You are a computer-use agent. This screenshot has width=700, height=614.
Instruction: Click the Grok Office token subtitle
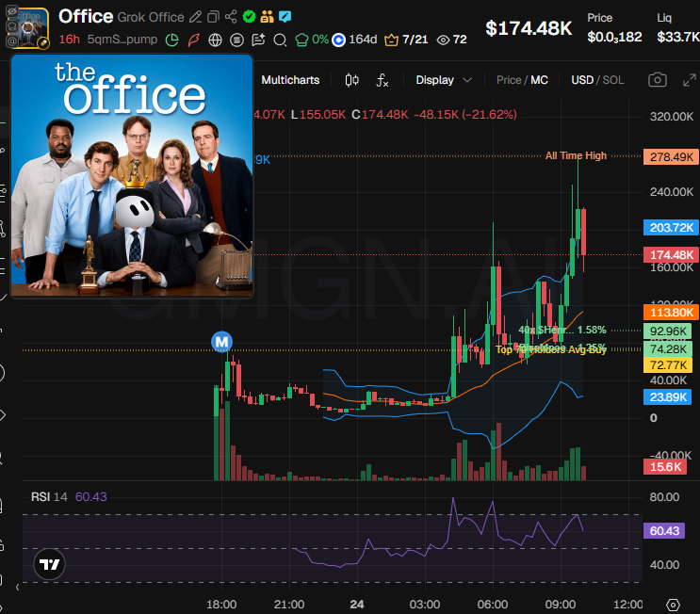click(151, 17)
